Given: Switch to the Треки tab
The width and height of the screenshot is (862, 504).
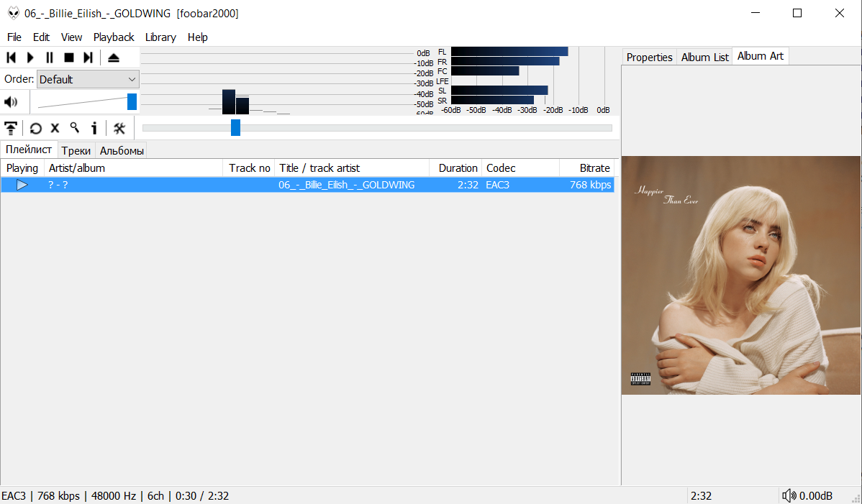Looking at the screenshot, I should click(x=76, y=150).
